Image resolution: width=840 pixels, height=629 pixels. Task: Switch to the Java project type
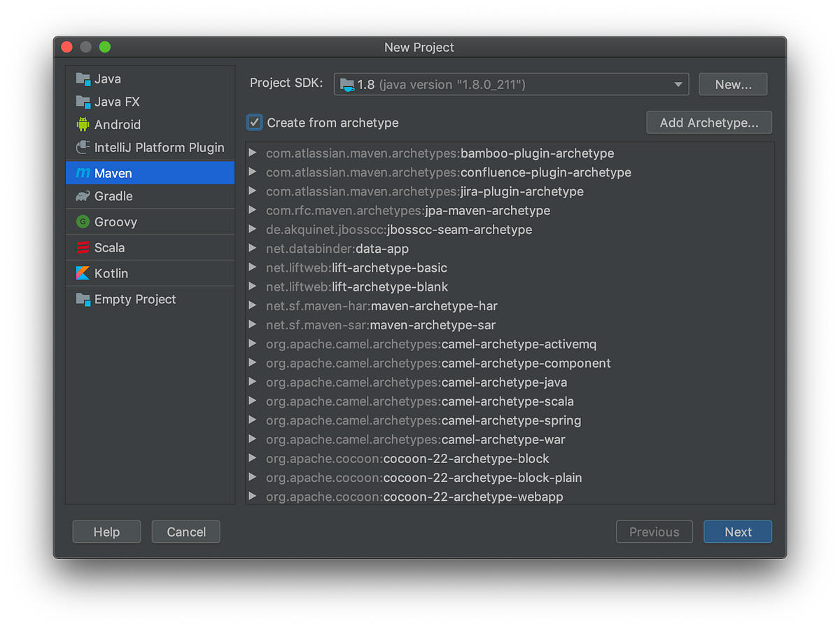click(108, 79)
